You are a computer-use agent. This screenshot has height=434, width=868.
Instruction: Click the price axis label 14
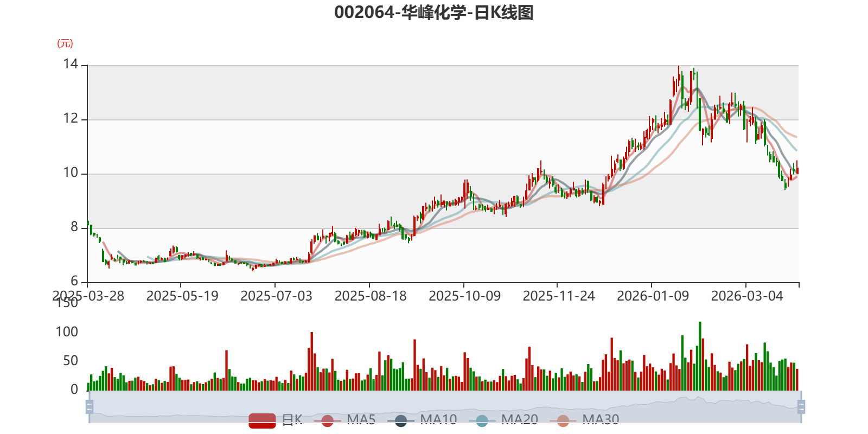pos(71,65)
